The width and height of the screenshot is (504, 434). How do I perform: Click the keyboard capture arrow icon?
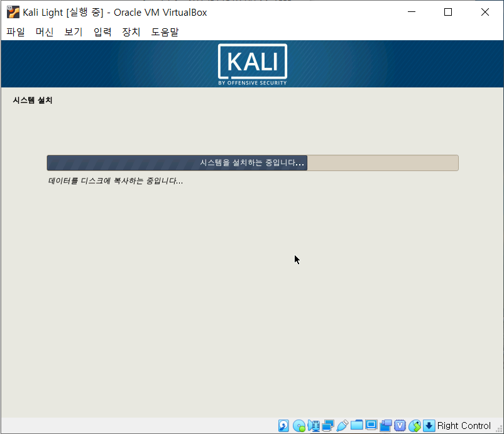pyautogui.click(x=429, y=426)
